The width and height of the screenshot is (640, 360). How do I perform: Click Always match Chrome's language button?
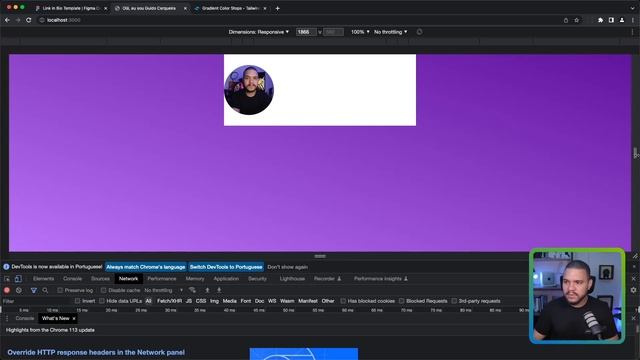146,267
